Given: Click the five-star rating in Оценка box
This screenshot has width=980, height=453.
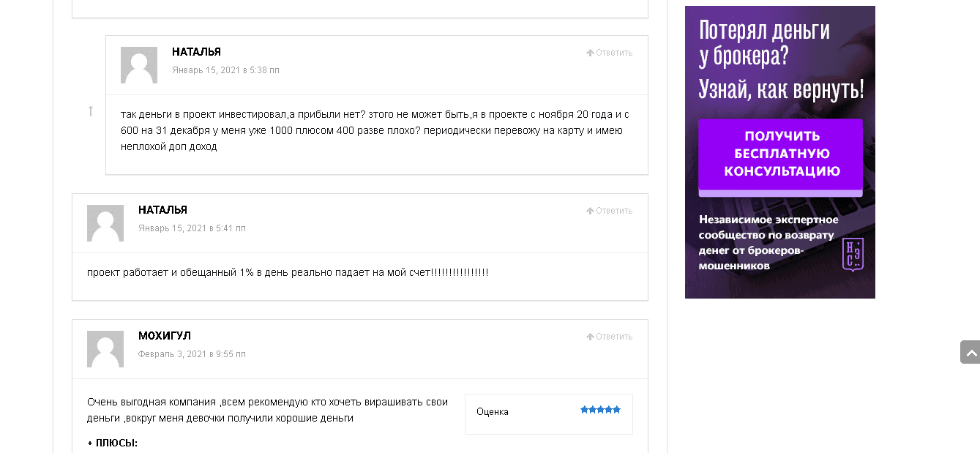Looking at the screenshot, I should point(600,410).
